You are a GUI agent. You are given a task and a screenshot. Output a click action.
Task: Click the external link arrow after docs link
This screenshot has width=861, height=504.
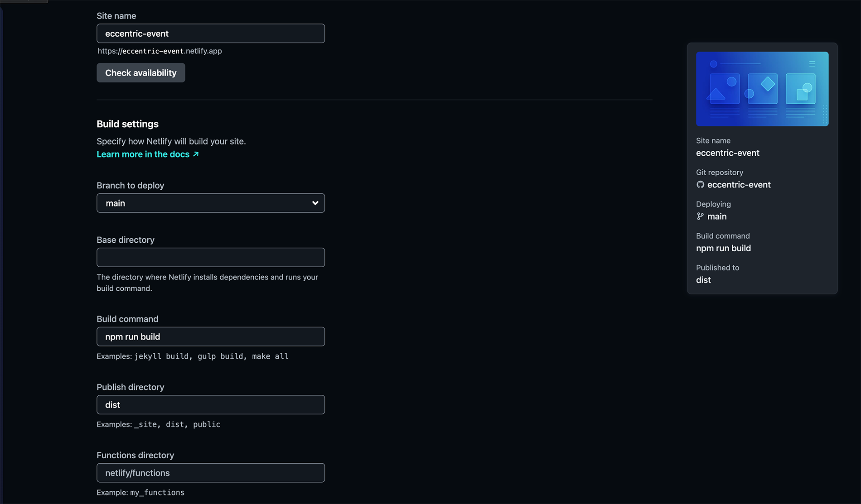coord(196,154)
